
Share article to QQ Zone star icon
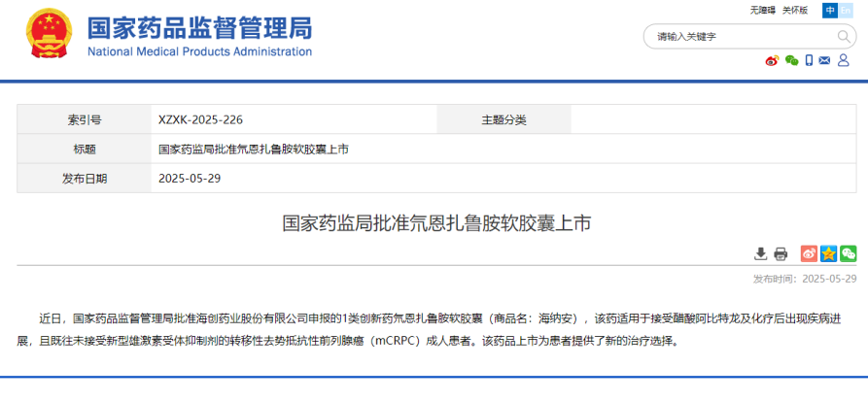coord(829,253)
